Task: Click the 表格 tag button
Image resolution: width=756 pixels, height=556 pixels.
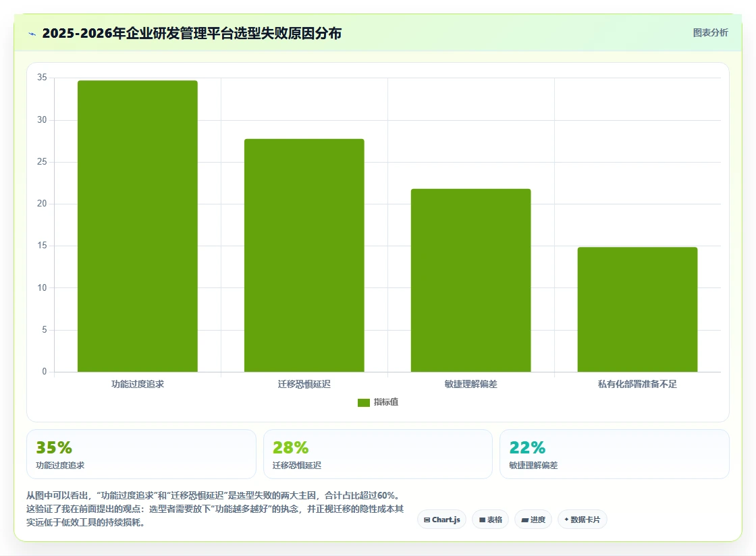Action: [x=490, y=520]
